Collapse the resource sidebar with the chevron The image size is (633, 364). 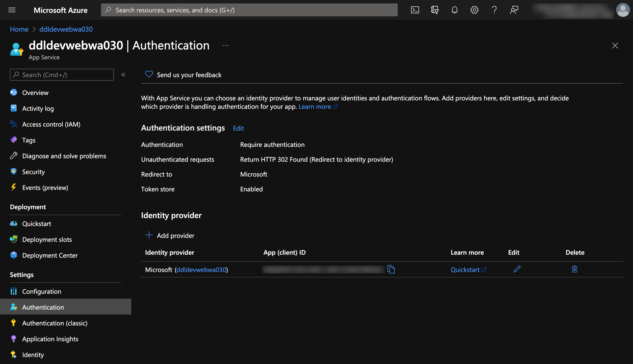pyautogui.click(x=123, y=74)
